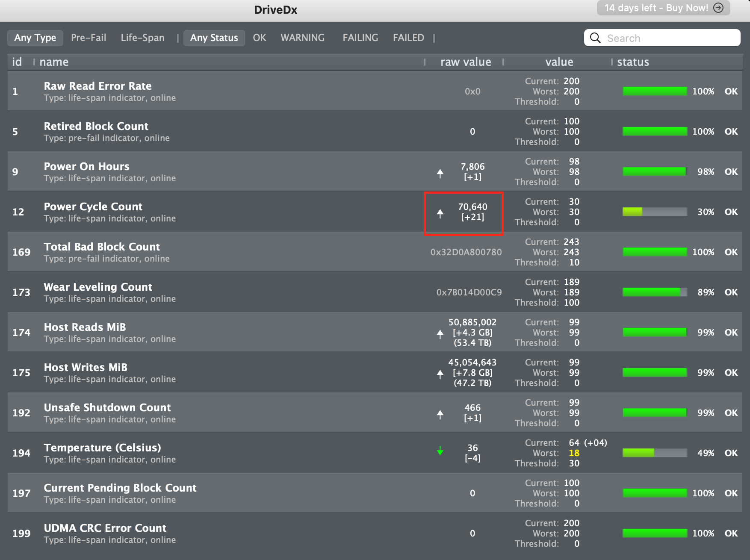The image size is (750, 560).
Task: Click the up arrow in Power Cycle Count row
Action: click(x=440, y=214)
